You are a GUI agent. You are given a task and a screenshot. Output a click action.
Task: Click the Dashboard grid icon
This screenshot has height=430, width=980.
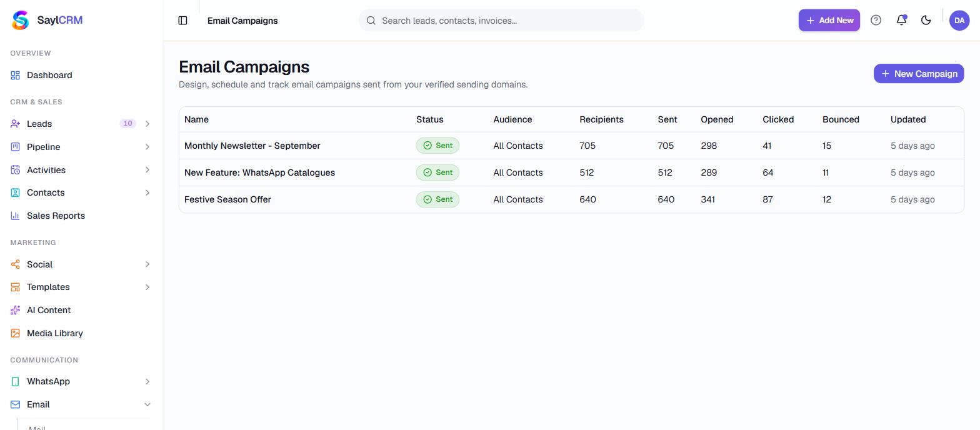16,75
